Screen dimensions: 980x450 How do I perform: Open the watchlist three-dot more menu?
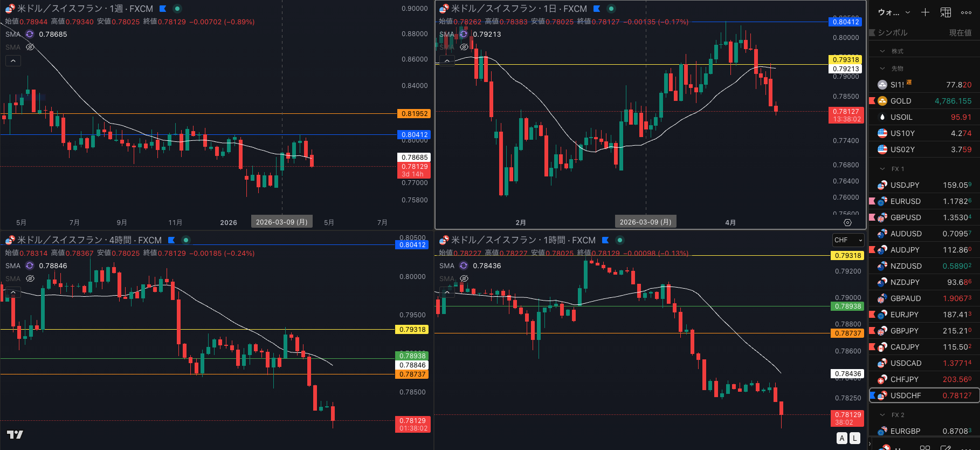[x=966, y=12]
